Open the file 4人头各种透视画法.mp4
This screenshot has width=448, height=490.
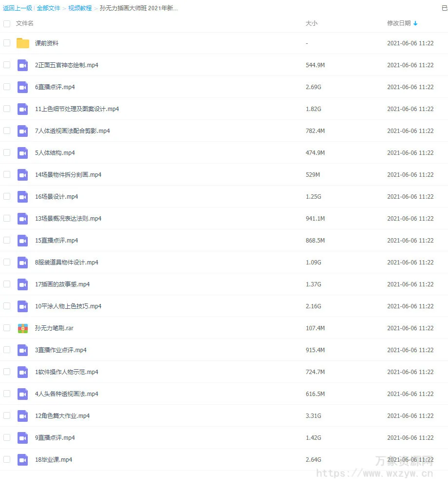click(67, 394)
